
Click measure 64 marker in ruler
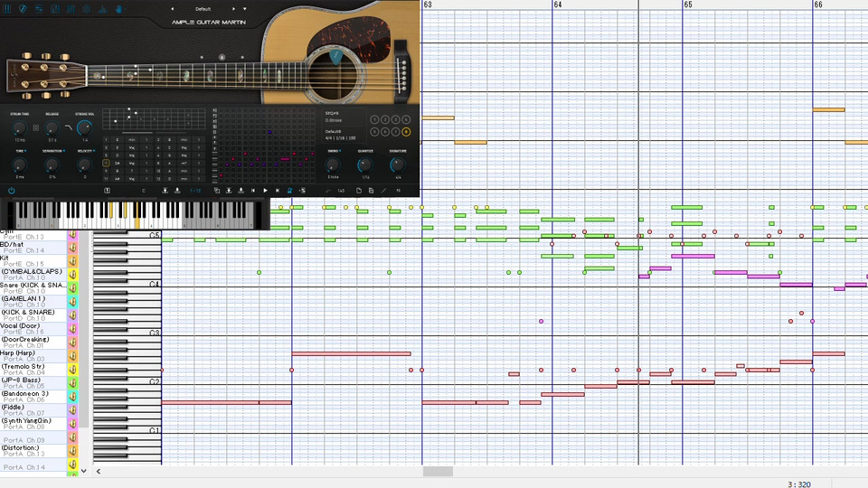pyautogui.click(x=558, y=5)
